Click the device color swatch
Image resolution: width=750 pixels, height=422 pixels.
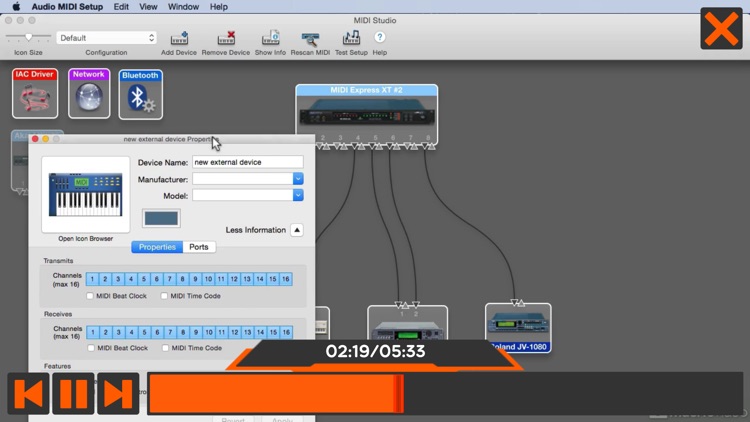(161, 218)
